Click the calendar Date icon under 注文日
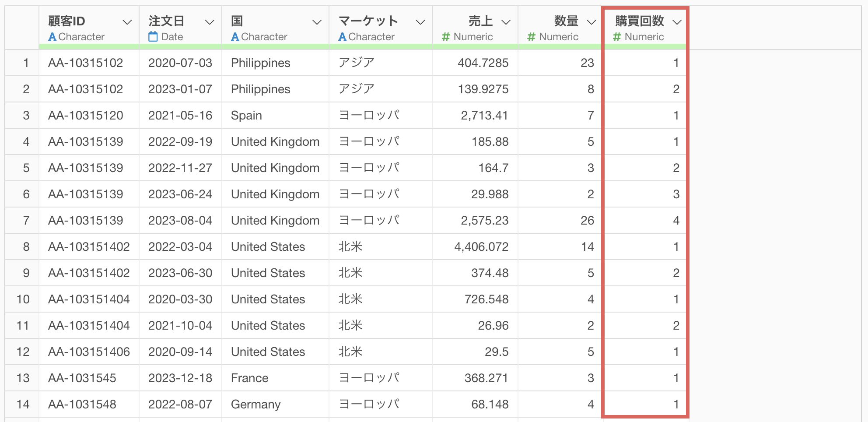868x422 pixels. [x=153, y=37]
